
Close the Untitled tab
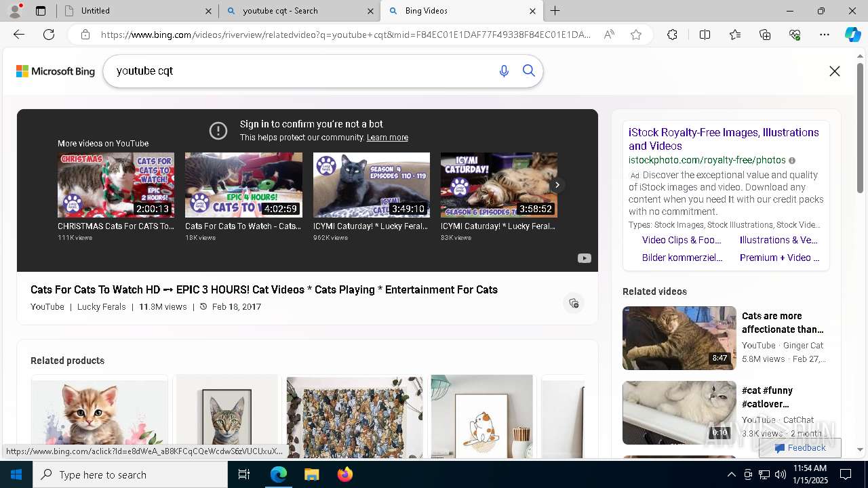click(x=208, y=11)
